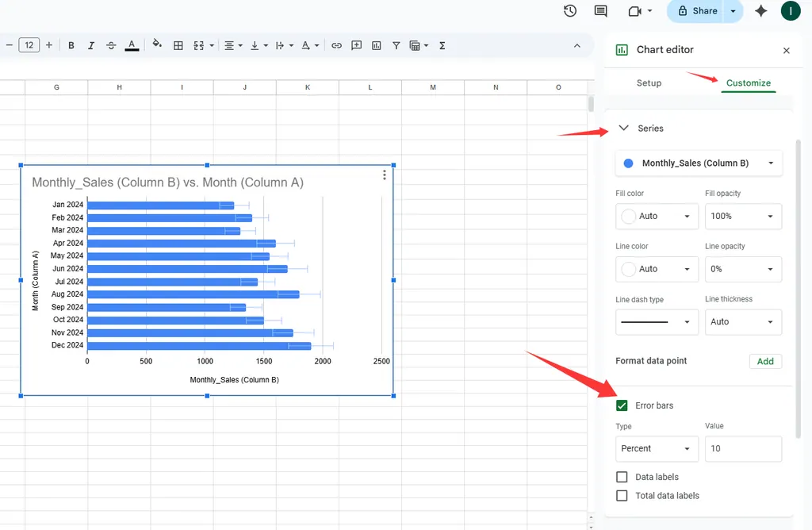Click the create filter funnel icon
The height and width of the screenshot is (530, 812).
[x=396, y=45]
